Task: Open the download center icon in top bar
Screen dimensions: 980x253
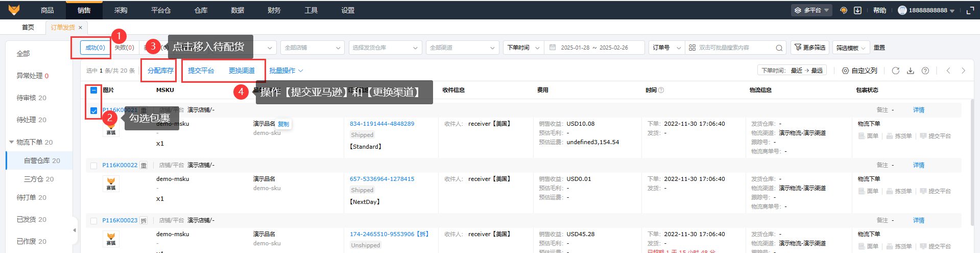Action: (x=858, y=10)
